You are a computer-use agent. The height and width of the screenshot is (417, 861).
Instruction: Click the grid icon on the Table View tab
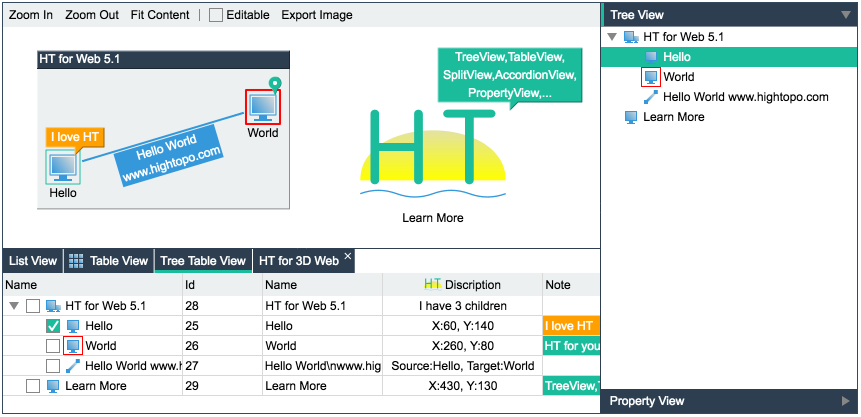(76, 262)
